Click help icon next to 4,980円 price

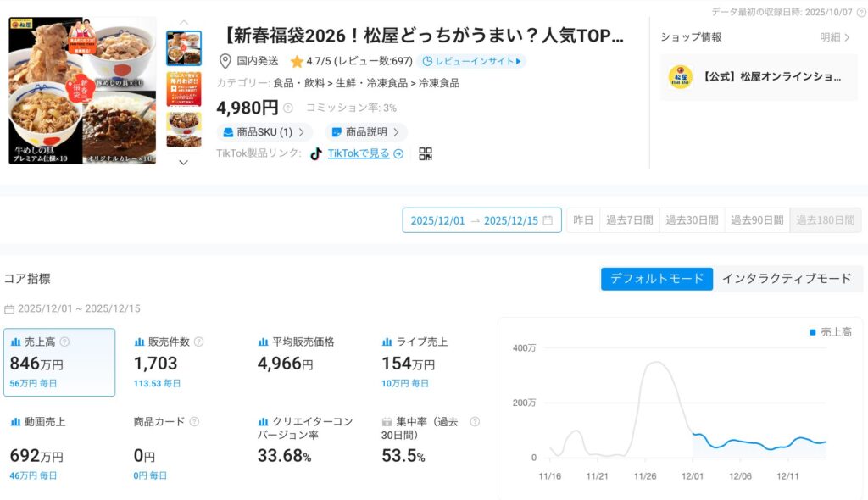(288, 108)
